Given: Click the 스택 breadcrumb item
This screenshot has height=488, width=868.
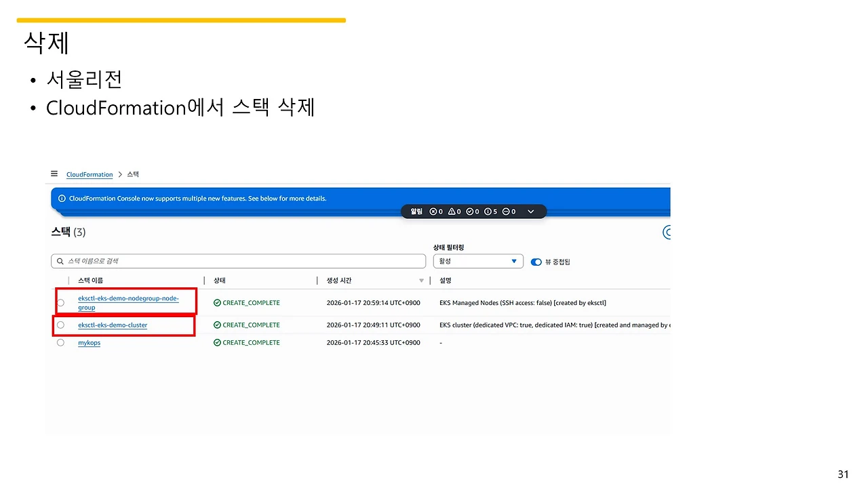Looking at the screenshot, I should point(132,174).
